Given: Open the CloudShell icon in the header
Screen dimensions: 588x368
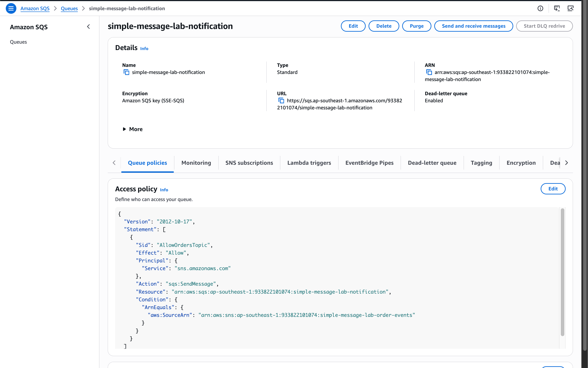Looking at the screenshot, I should [x=557, y=8].
